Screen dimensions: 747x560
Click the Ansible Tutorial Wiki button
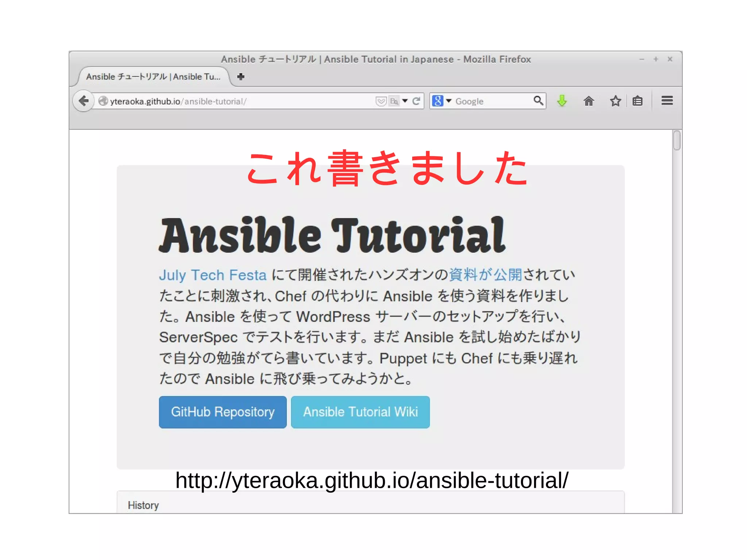point(360,412)
